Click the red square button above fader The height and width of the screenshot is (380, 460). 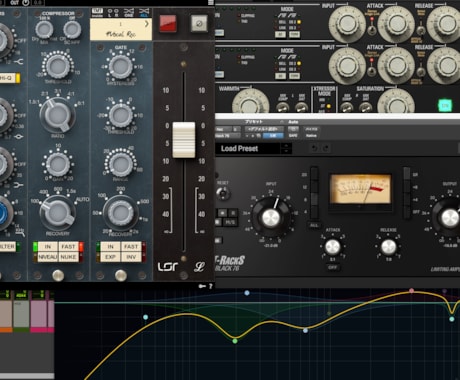[x=168, y=24]
